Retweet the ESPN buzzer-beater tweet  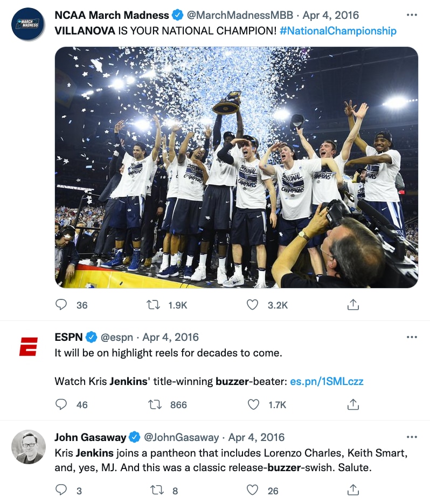tap(155, 404)
